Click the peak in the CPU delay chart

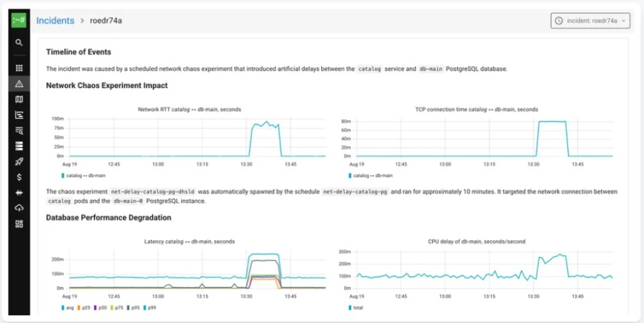[560, 255]
